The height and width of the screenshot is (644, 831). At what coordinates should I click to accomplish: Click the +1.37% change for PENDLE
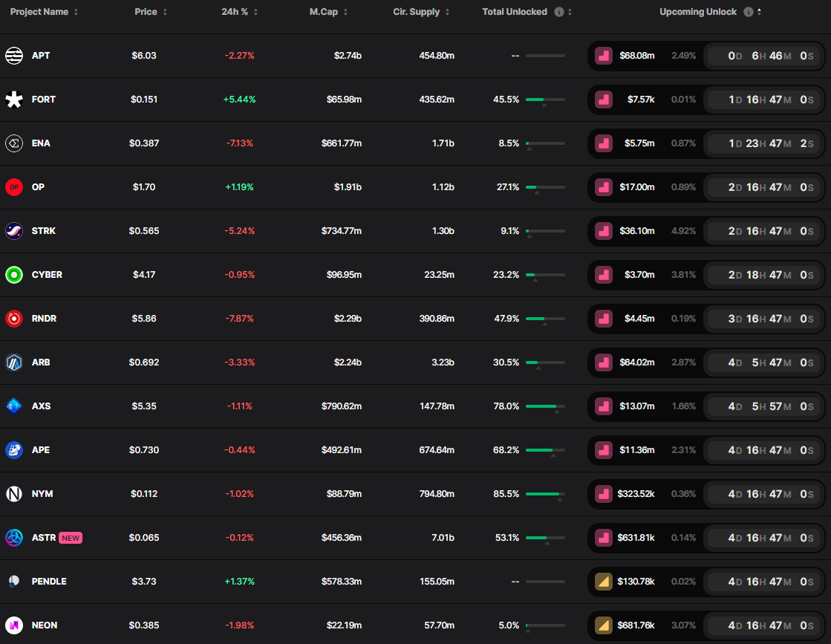[x=240, y=582]
